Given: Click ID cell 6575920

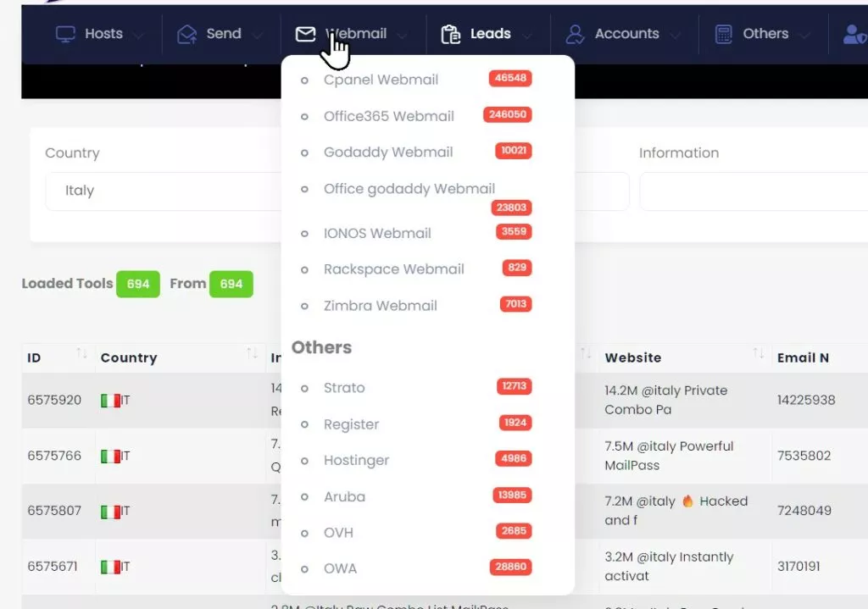Looking at the screenshot, I should click(x=54, y=400).
